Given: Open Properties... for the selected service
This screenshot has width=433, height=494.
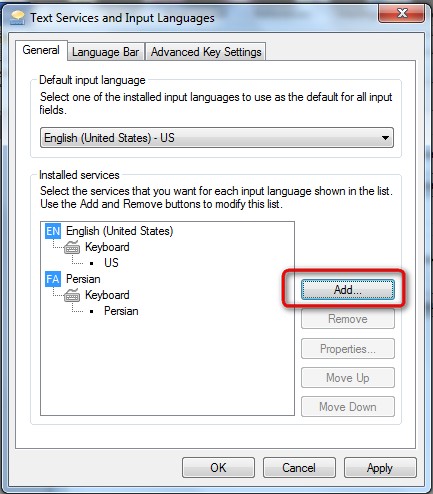Looking at the screenshot, I should pos(348,349).
